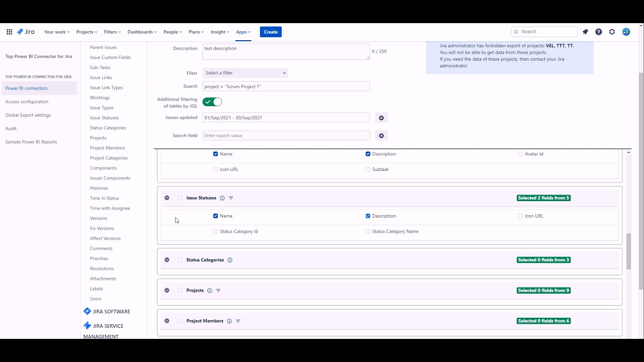Check Status Category Id field
This screenshot has height=362, width=644.
[x=216, y=231]
